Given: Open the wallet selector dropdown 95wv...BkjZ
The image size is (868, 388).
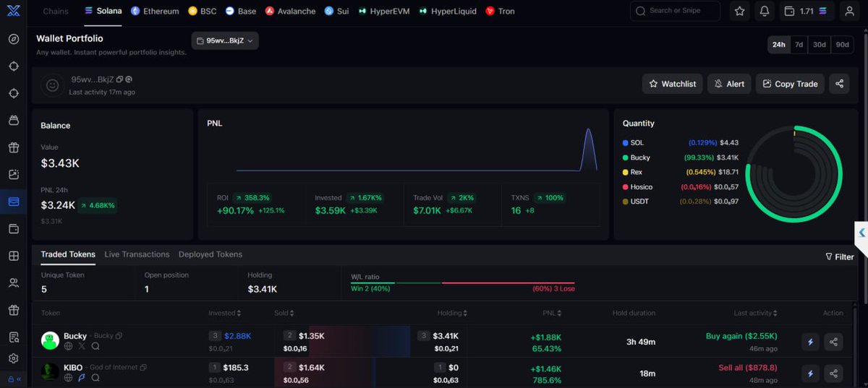Looking at the screenshot, I should point(225,41).
